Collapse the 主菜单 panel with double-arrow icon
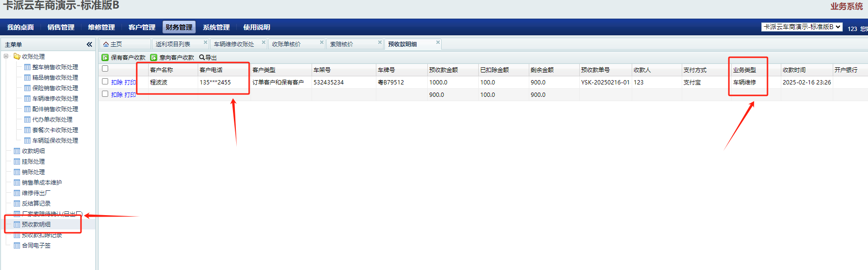The image size is (868, 270). 89,44
